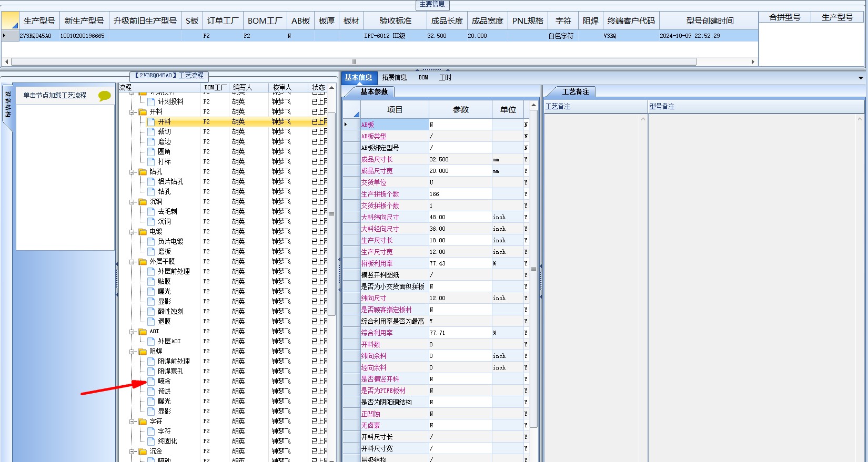The width and height of the screenshot is (868, 462).
Task: Click the document icon beside 酸性蚀刻
Action: click(152, 312)
